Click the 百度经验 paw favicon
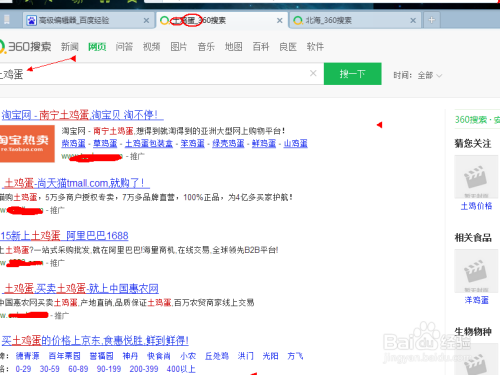500x375 pixels. click(x=31, y=21)
